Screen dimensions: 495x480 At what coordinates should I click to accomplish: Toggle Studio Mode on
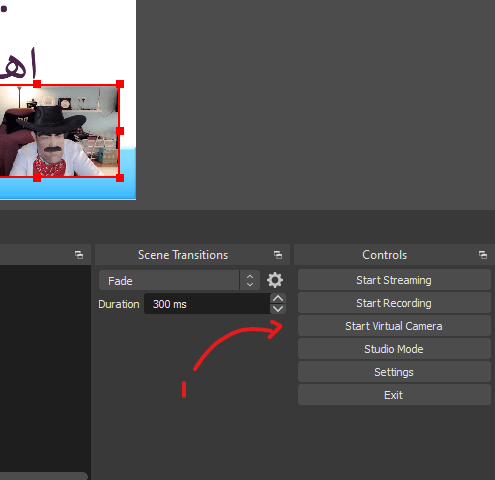tap(394, 349)
